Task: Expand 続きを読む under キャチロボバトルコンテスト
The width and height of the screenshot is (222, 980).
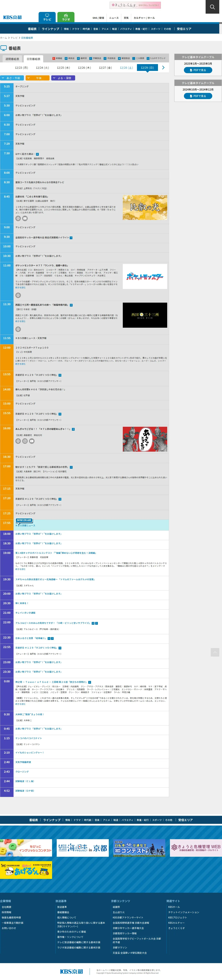Action: (x=20, y=569)
